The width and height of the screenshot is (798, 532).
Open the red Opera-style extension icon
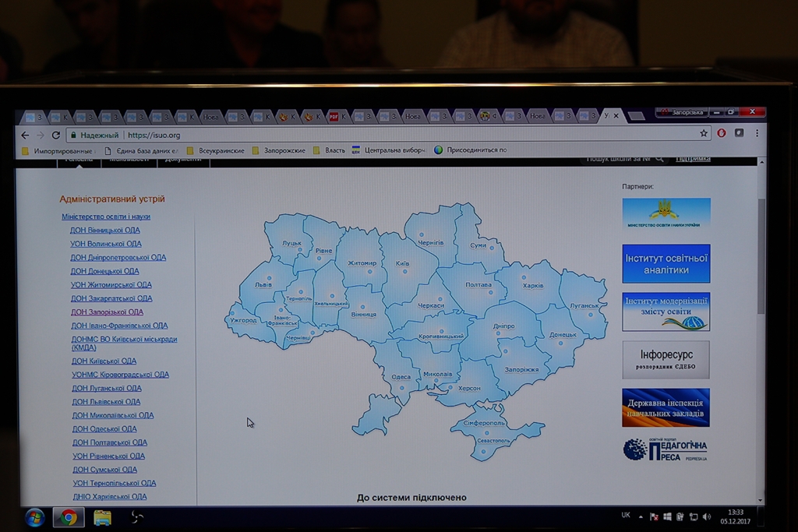pos(721,133)
